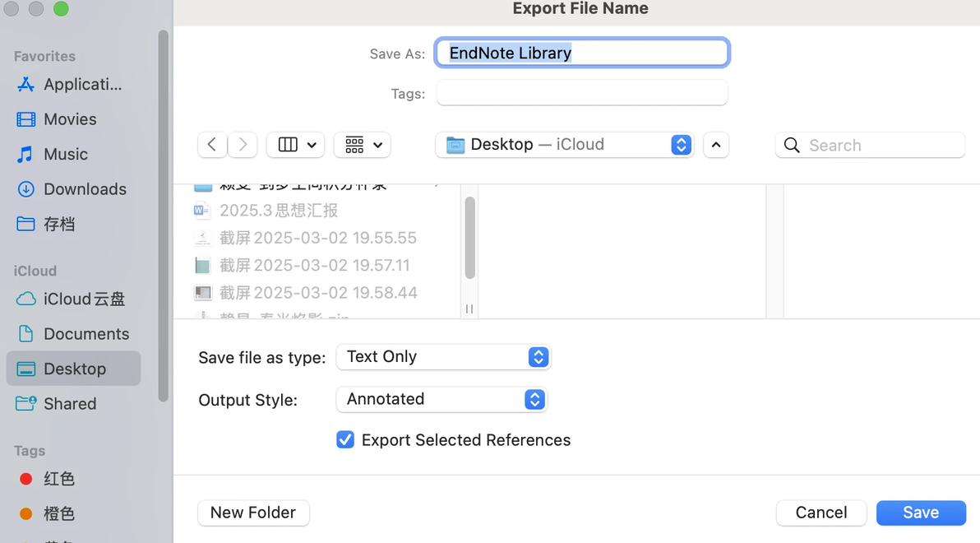
Task: Open Movies folder in the sidebar
Action: pos(70,119)
